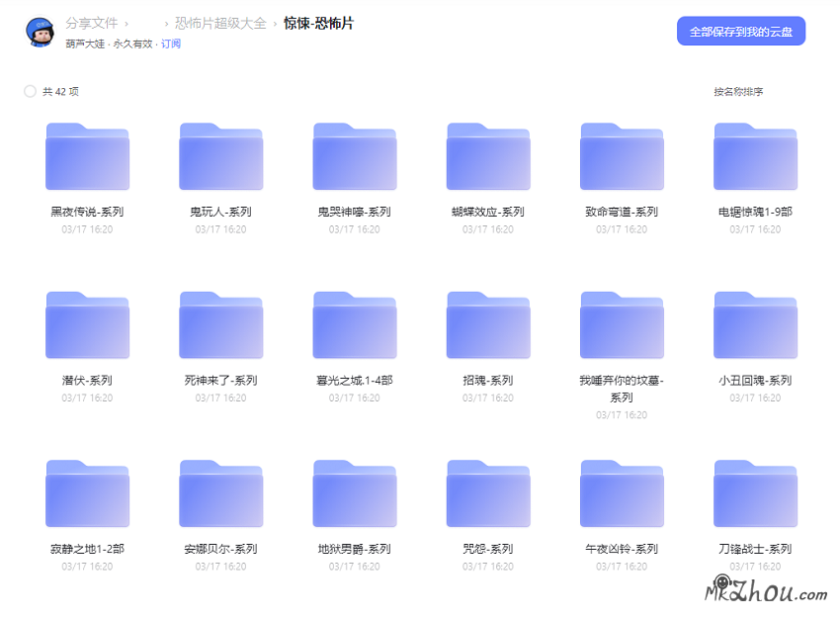Image resolution: width=840 pixels, height=618 pixels.
Task: Open the 蝴蝶效应-系列 folder icon
Action: point(488,156)
